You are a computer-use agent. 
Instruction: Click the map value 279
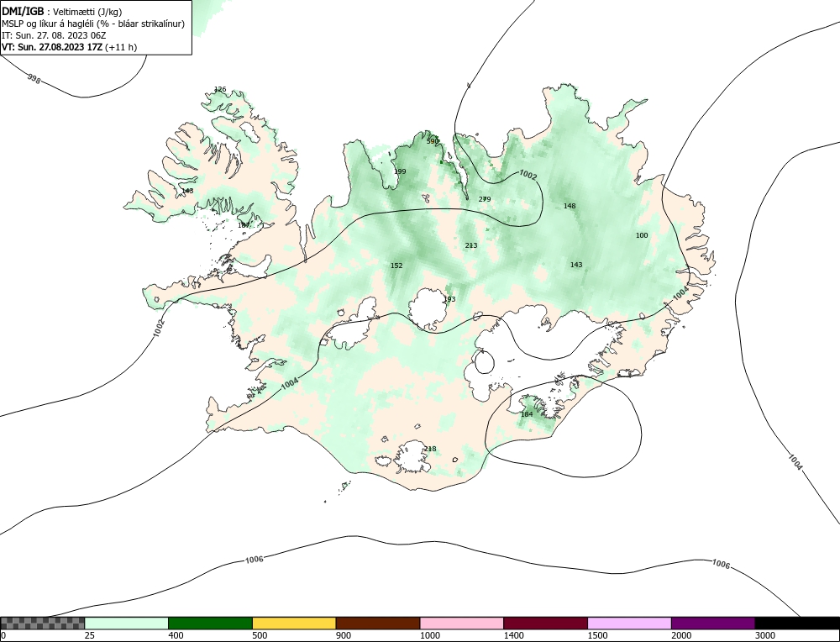click(485, 199)
